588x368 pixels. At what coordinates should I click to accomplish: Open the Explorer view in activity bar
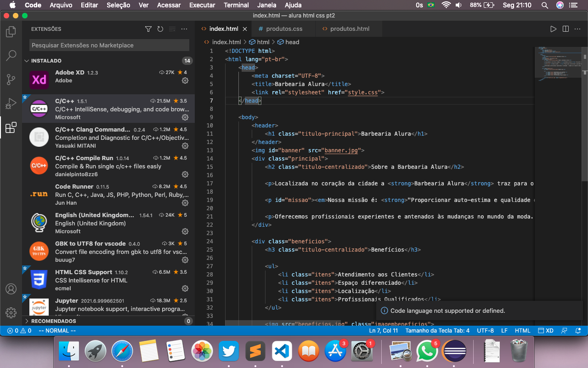[11, 32]
